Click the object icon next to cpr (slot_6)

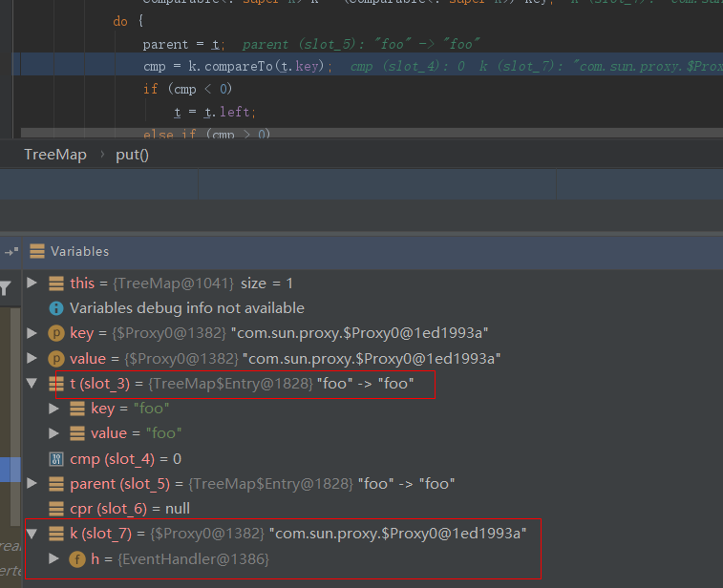coord(56,509)
